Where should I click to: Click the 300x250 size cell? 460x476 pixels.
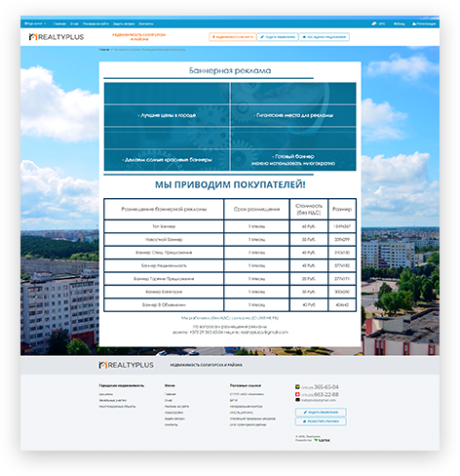342,292
